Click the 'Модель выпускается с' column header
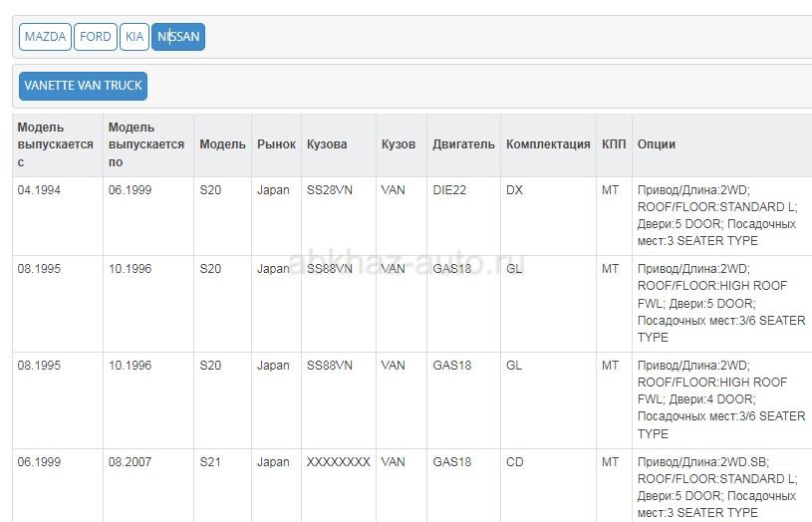This screenshot has height=522, width=812. tap(56, 144)
